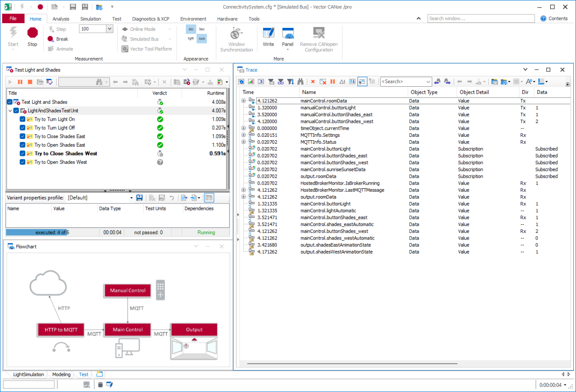Open the step value 100 dropdown

click(110, 29)
